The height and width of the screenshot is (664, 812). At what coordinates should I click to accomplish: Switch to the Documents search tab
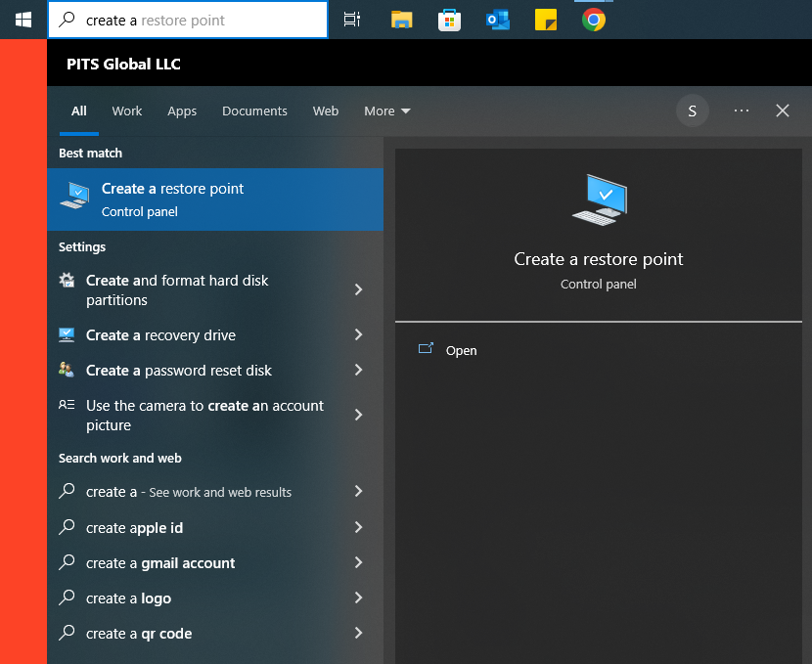(254, 111)
